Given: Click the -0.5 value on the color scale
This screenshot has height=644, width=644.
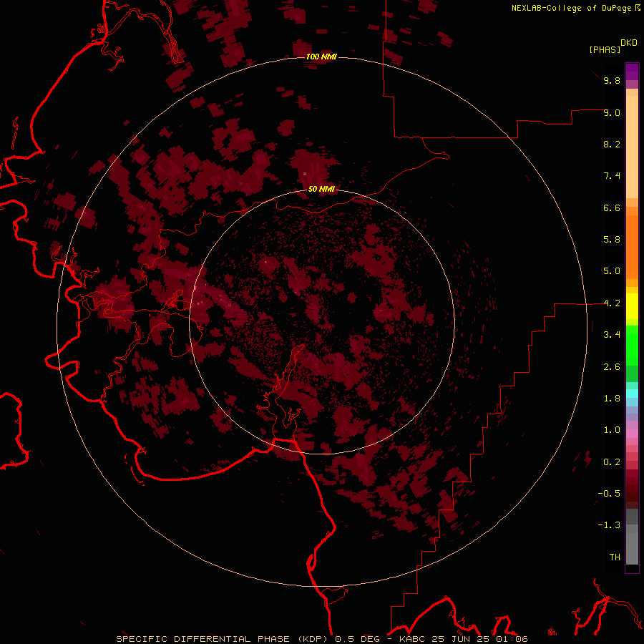Looking at the screenshot, I should [x=609, y=494].
